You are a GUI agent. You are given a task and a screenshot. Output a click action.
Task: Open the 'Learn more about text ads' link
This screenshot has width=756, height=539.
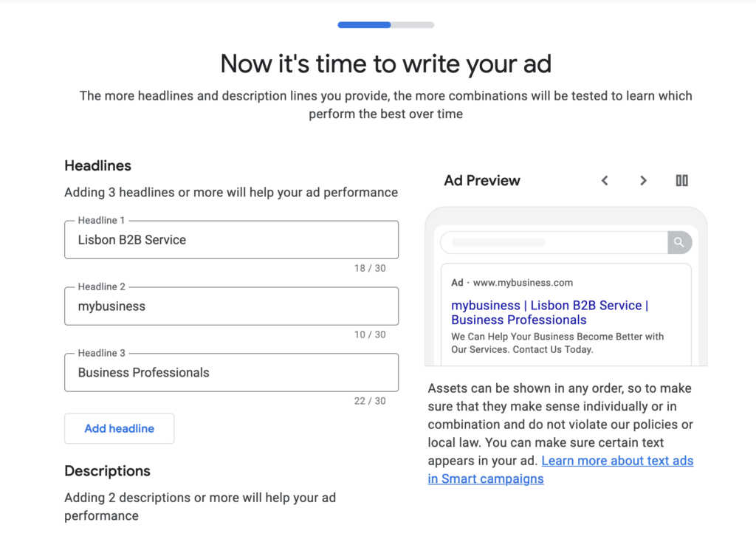point(617,460)
